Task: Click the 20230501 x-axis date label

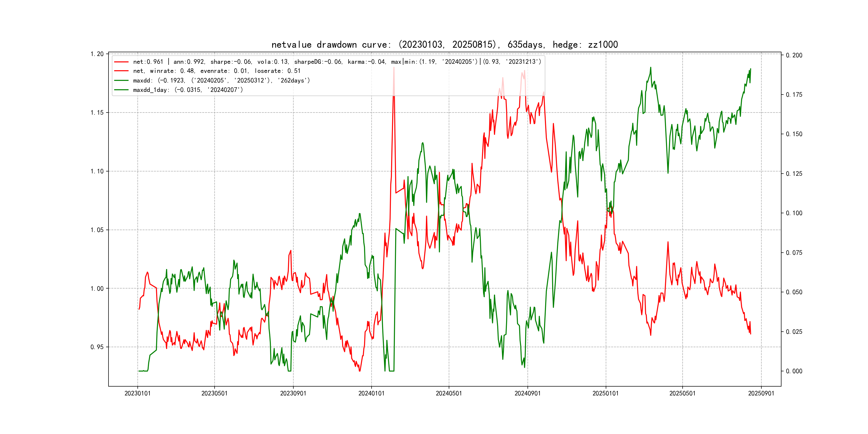Action: (x=214, y=394)
